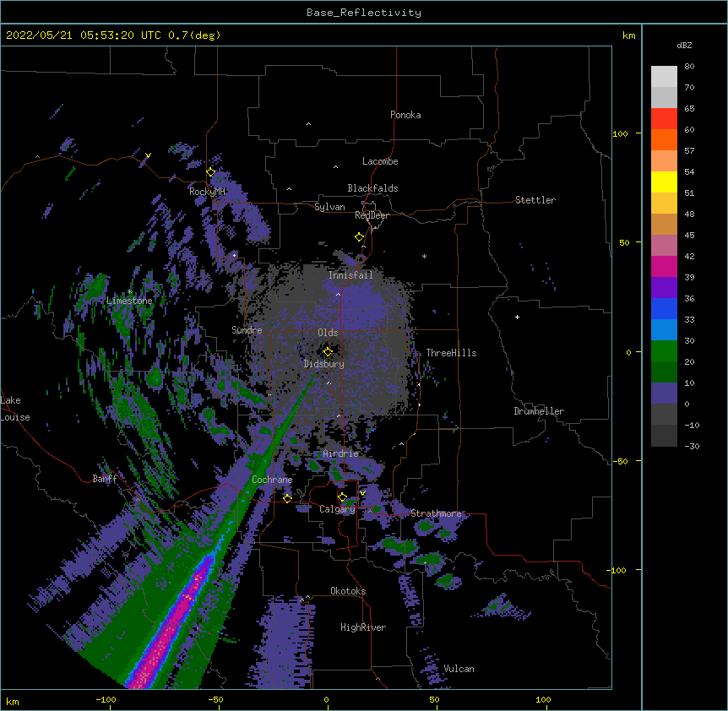728x711 pixels.
Task: Select the bright green 20-30 dBZ legend swatch
Action: coord(664,351)
